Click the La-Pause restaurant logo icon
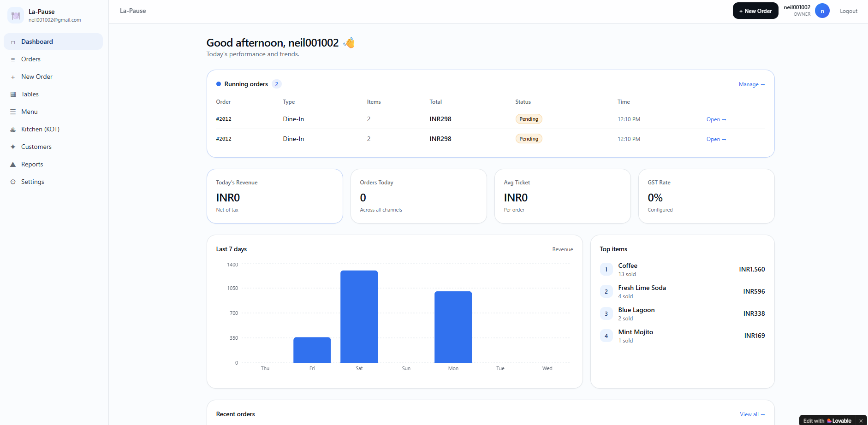Viewport: 868px width, 425px height. (x=16, y=16)
